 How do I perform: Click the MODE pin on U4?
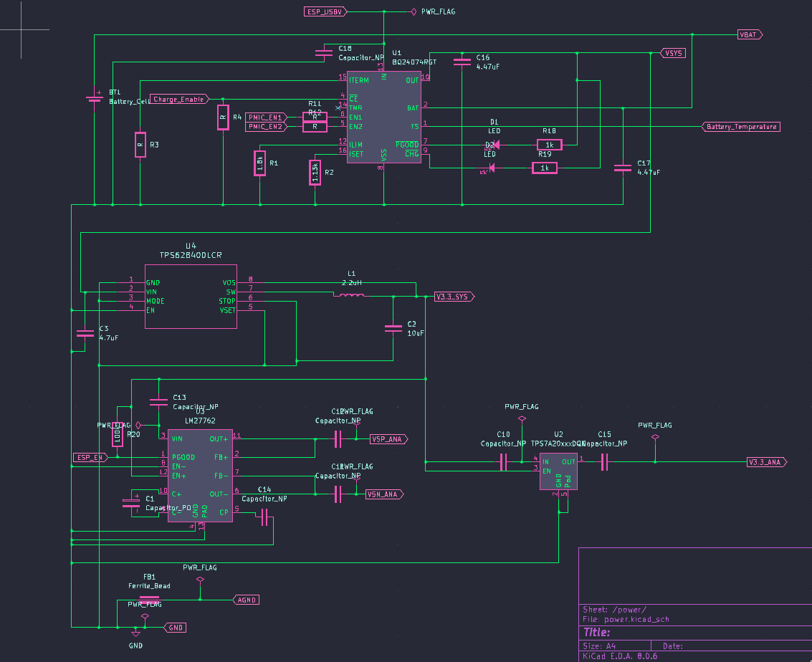pyautogui.click(x=156, y=301)
